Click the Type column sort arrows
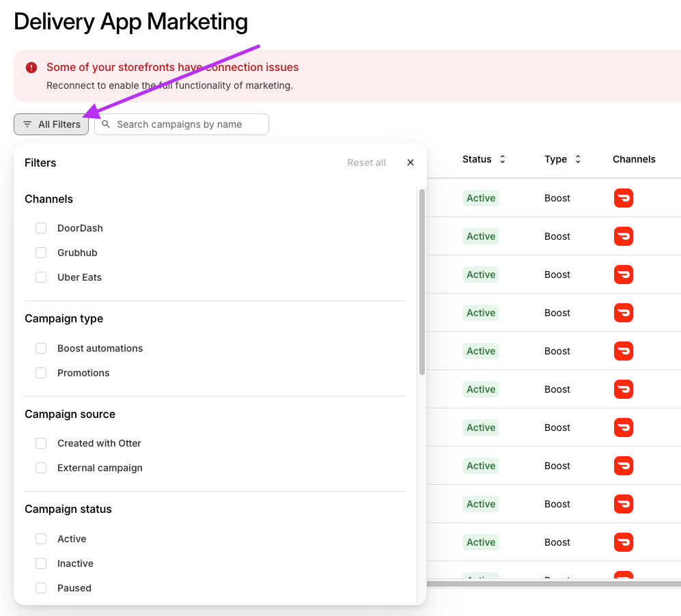The width and height of the screenshot is (681, 616). [578, 159]
